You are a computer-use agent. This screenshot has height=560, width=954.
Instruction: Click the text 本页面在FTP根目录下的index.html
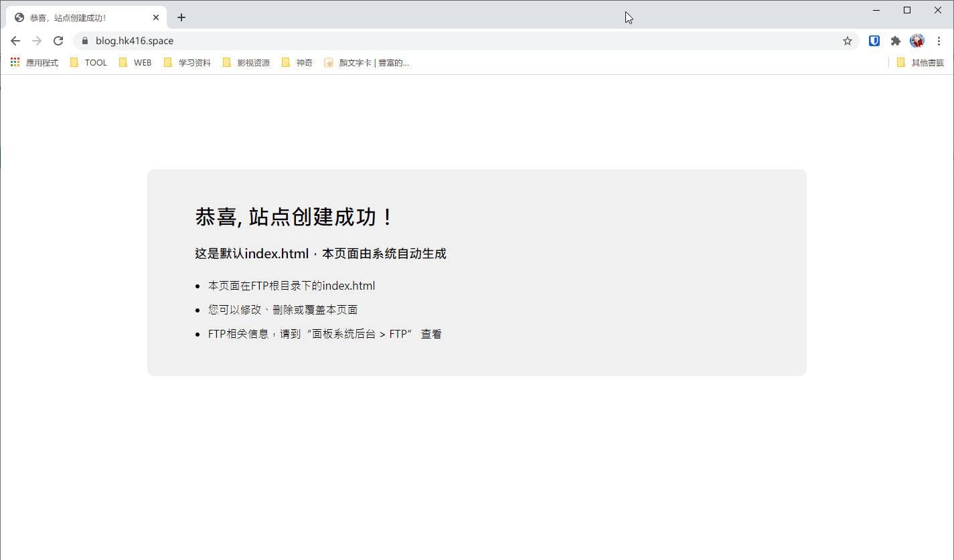(x=291, y=286)
